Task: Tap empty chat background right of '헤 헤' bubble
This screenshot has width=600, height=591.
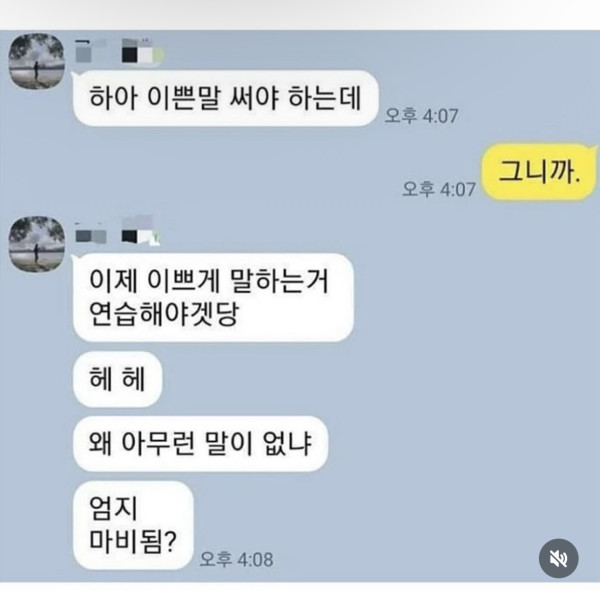Action: coord(344,379)
